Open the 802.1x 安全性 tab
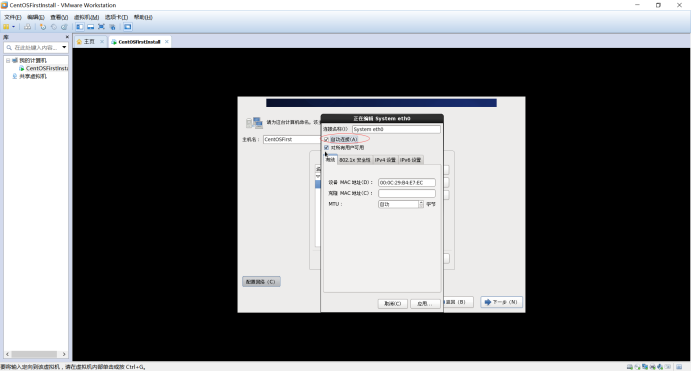Screen dimensions: 692x371 (355, 160)
